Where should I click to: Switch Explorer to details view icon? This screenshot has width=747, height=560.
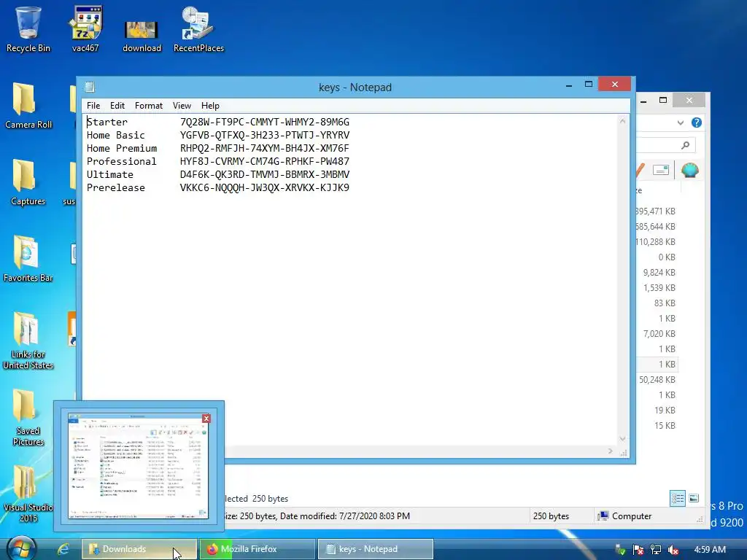point(678,499)
